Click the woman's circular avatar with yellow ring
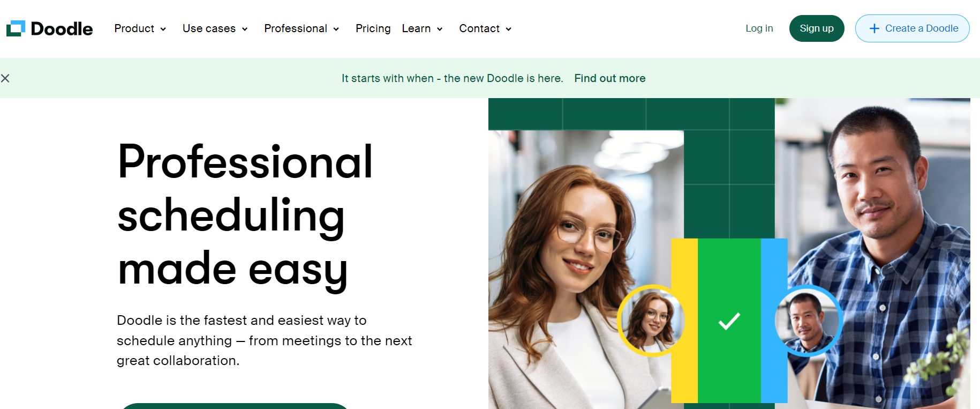Viewport: 980px width, 409px height. tap(651, 321)
